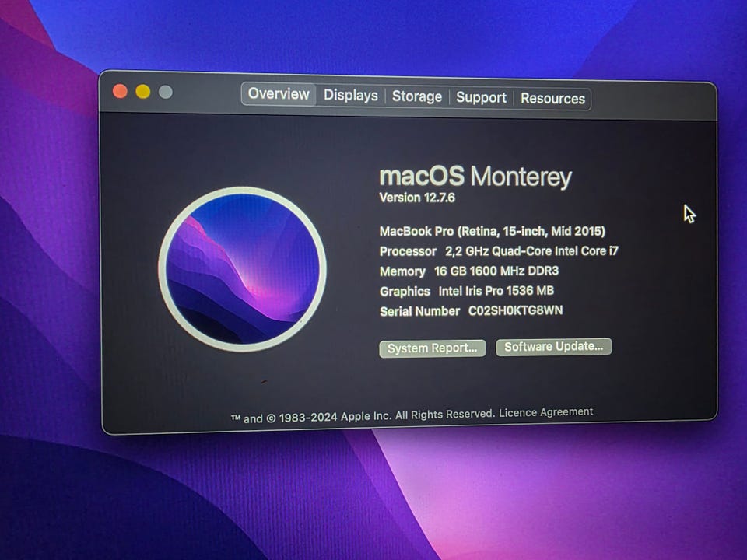Open the Storage tab
This screenshot has height=560, width=747.
pyautogui.click(x=417, y=96)
